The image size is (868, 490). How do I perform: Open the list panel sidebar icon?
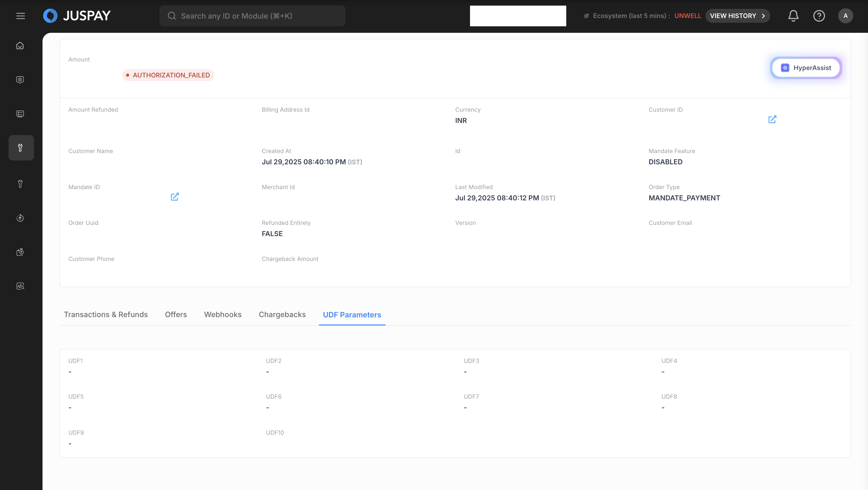tap(20, 114)
